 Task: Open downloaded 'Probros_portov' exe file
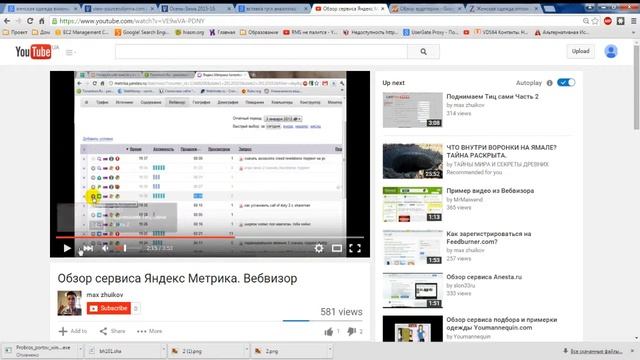(x=39, y=351)
